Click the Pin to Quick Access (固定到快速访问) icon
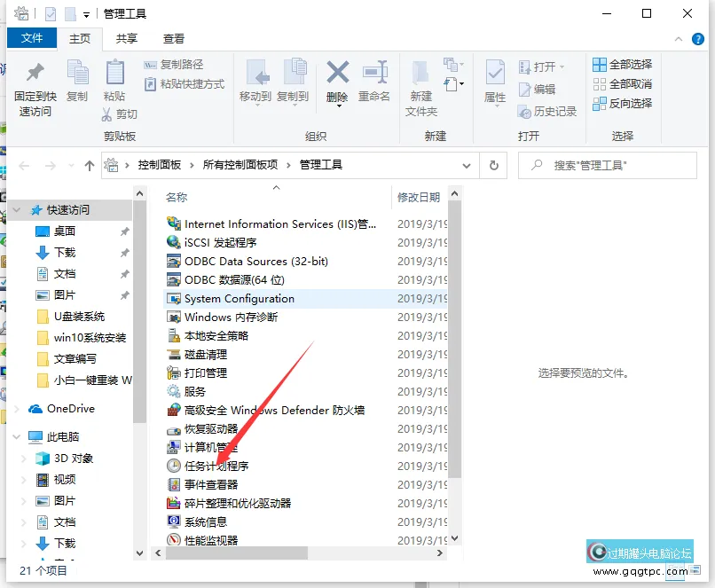 [x=35, y=74]
